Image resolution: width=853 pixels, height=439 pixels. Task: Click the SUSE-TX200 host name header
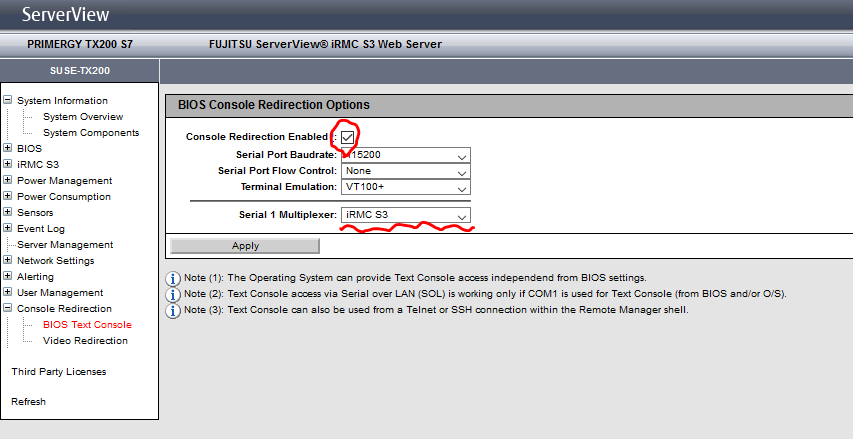tap(79, 71)
